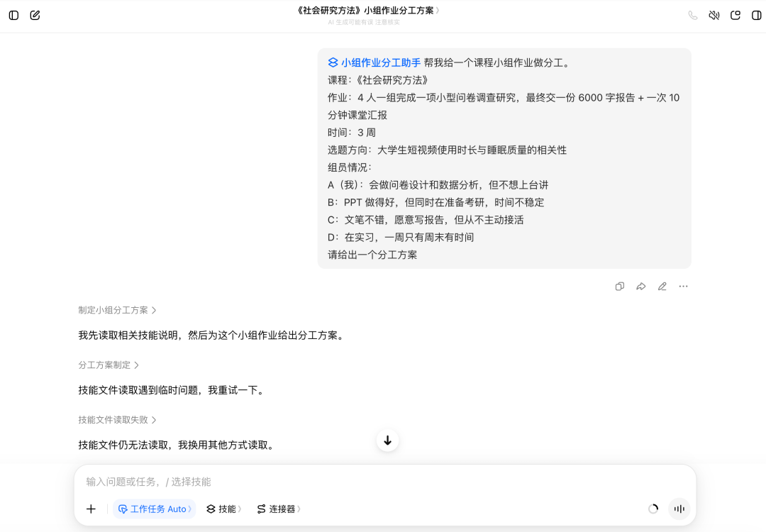
Task: Open the 工作任务 Auto mode selector
Action: click(x=155, y=509)
